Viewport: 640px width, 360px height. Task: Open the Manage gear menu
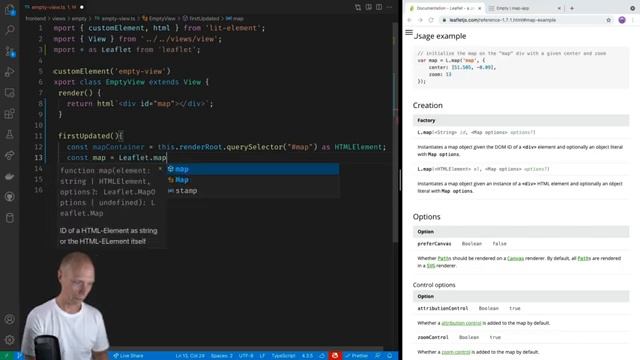tap(9, 340)
